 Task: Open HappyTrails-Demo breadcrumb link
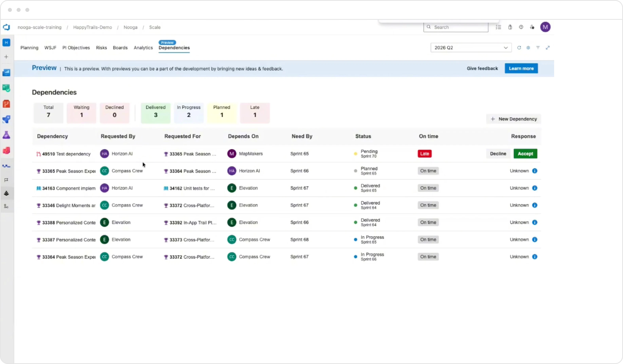(92, 27)
